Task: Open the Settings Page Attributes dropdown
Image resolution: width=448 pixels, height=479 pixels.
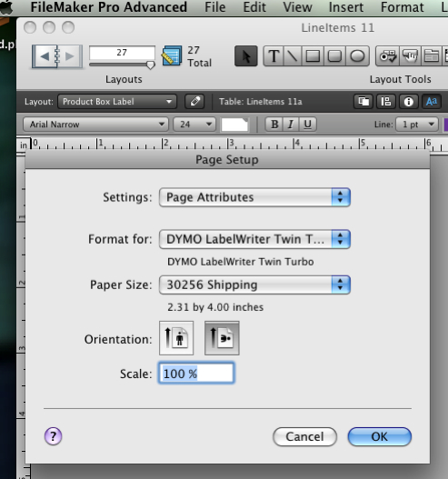Action: click(254, 197)
